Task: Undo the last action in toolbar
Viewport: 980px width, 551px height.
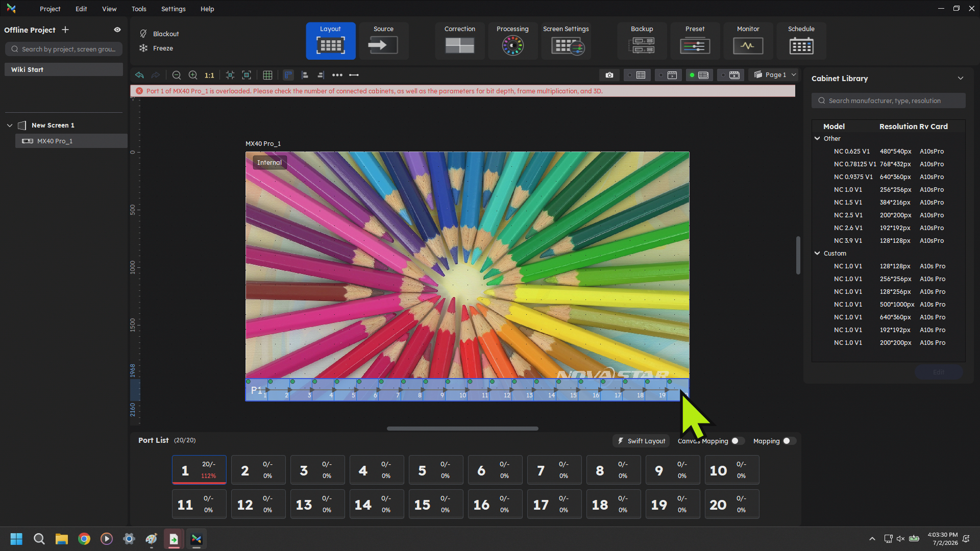Action: point(139,75)
